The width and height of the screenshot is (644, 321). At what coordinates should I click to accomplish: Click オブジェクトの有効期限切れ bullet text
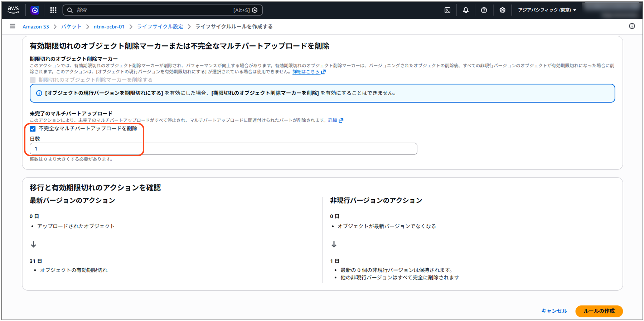[74, 270]
